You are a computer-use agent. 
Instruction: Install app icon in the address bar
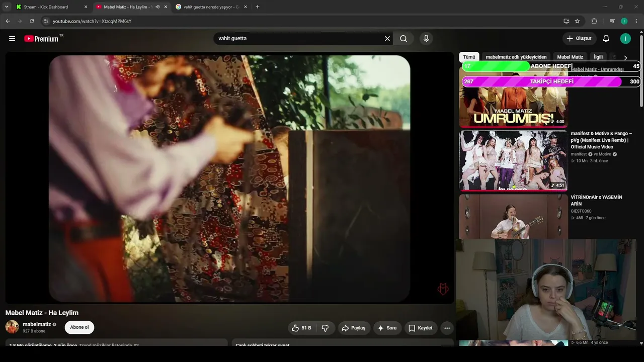click(x=566, y=21)
